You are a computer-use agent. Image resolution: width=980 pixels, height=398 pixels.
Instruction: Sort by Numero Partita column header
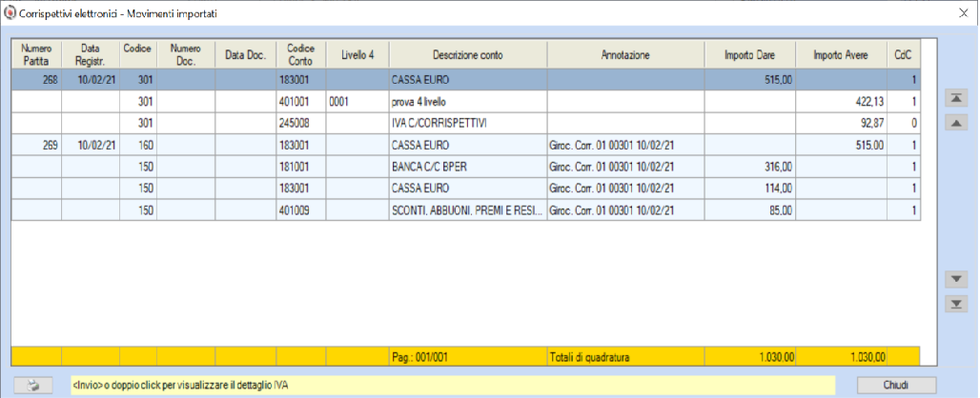[36, 55]
